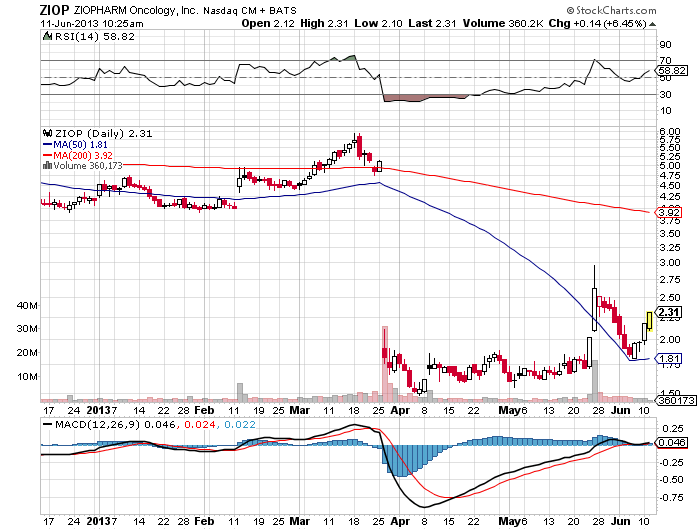This screenshot has height=530, width=700.
Task: Click the ZIOPHARM Oncology, Inc. company name
Action: 136,10
